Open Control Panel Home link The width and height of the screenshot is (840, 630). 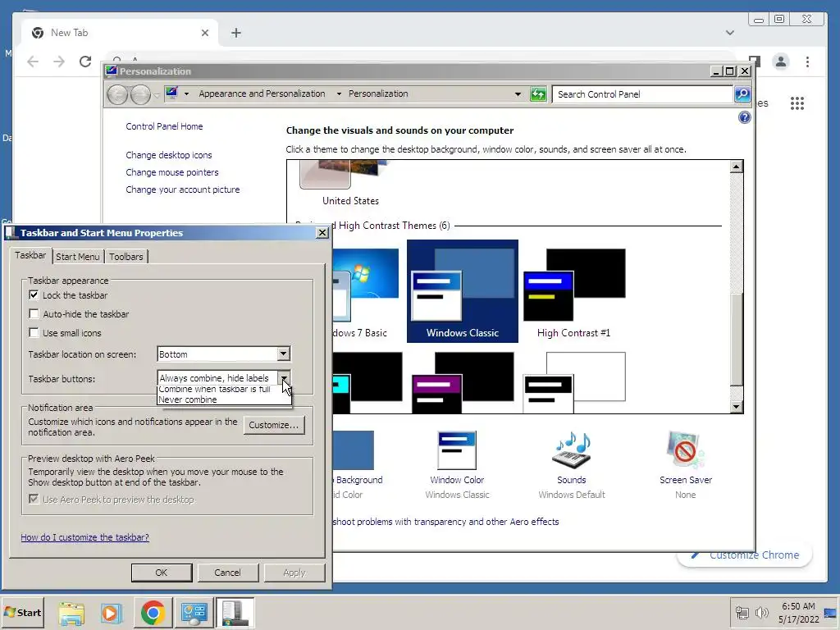point(164,126)
